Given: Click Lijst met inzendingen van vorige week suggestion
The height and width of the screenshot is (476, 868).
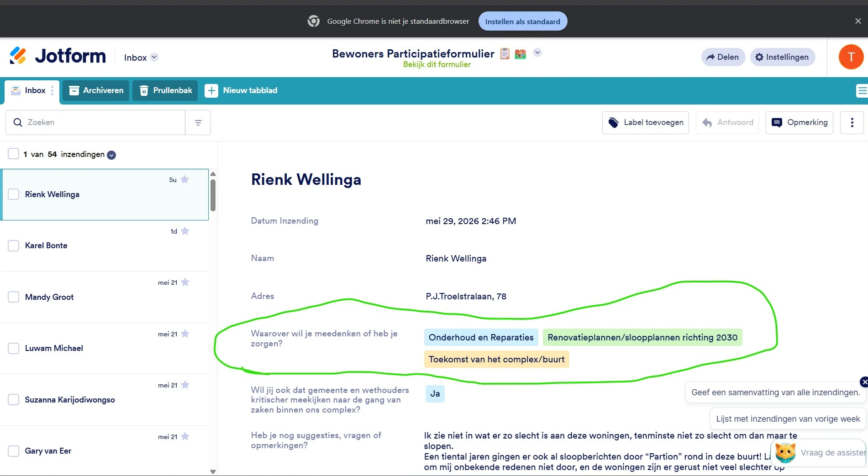Looking at the screenshot, I should click(788, 419).
